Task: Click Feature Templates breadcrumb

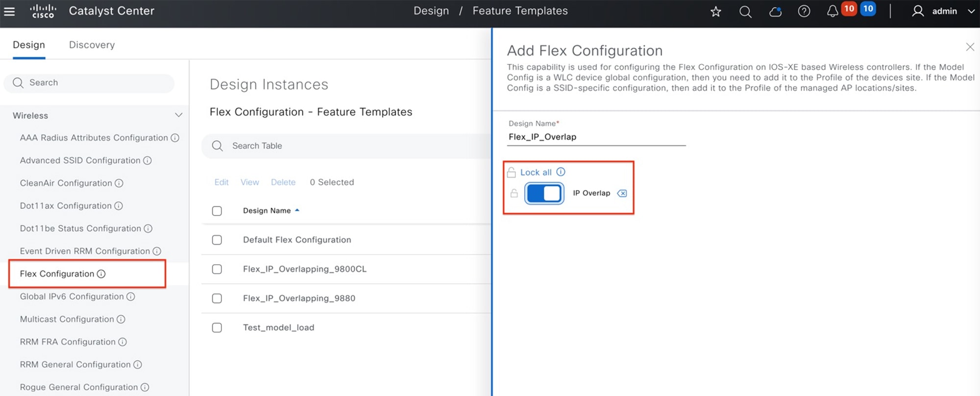Action: pyautogui.click(x=520, y=11)
